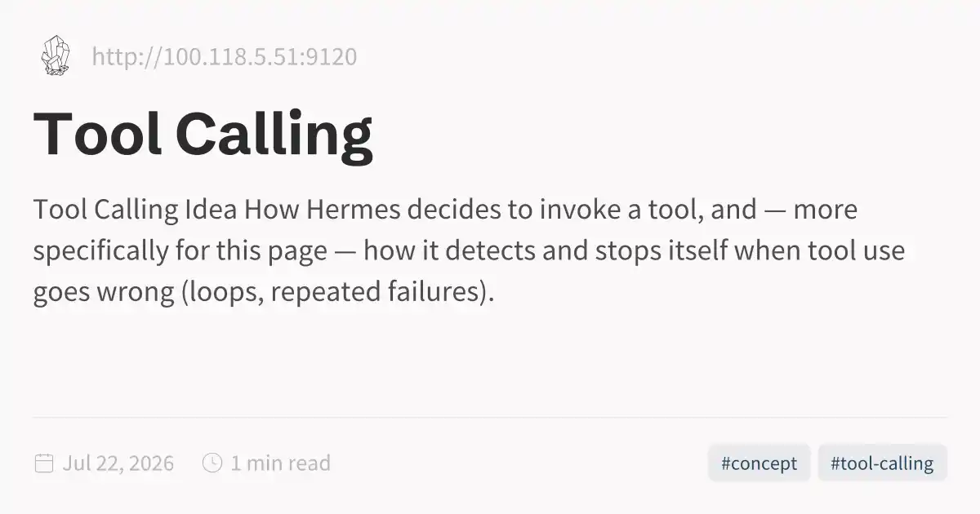The height and width of the screenshot is (514, 980).
Task: Click the clock icon before read time
Action: 212,463
